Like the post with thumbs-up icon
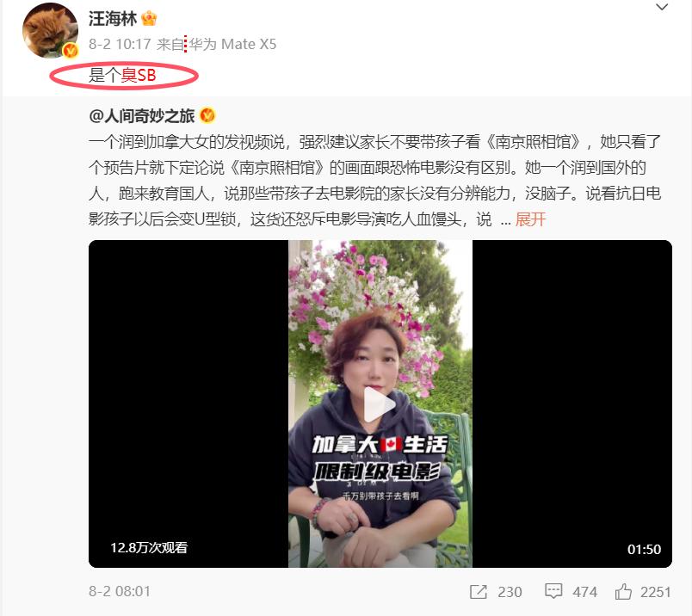This screenshot has height=616, width=692. pyautogui.click(x=623, y=591)
